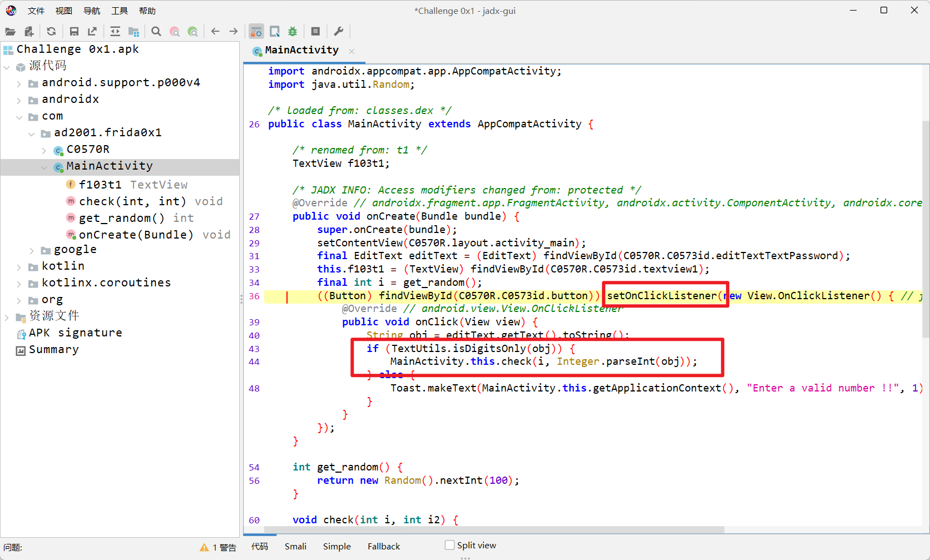Close the MainActivity tab with x
This screenshot has width=930, height=560.
click(352, 51)
